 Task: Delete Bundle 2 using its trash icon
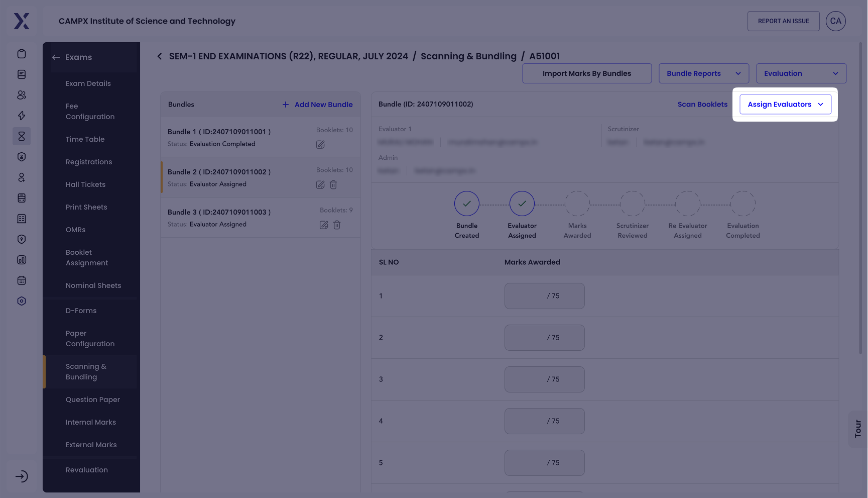333,185
